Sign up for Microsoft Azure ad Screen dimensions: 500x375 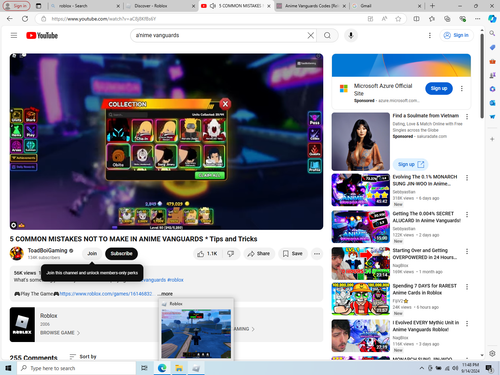[x=439, y=88]
